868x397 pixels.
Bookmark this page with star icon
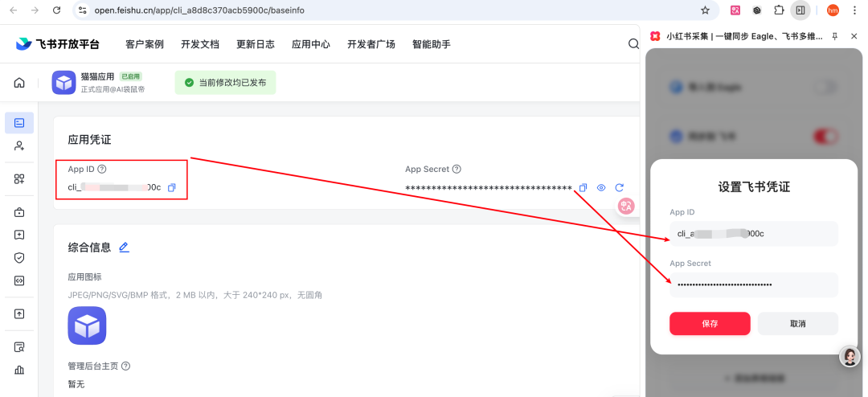point(705,10)
